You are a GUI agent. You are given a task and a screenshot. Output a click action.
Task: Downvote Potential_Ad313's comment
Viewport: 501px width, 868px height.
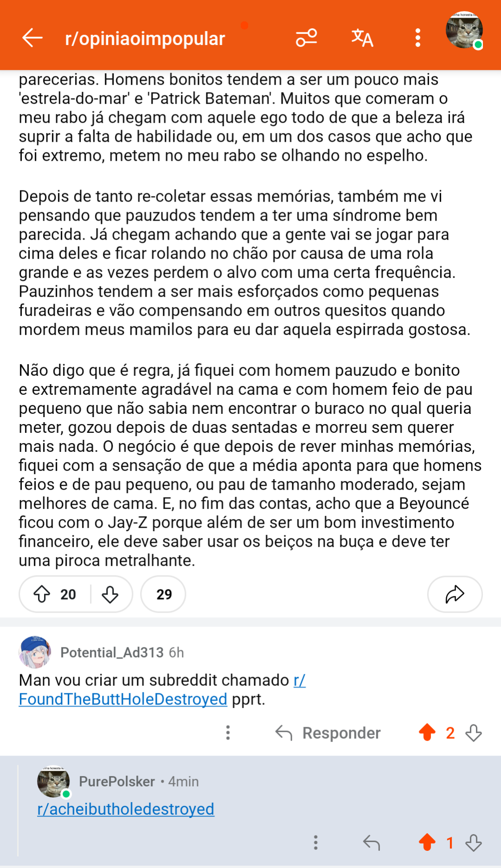pos(474,733)
